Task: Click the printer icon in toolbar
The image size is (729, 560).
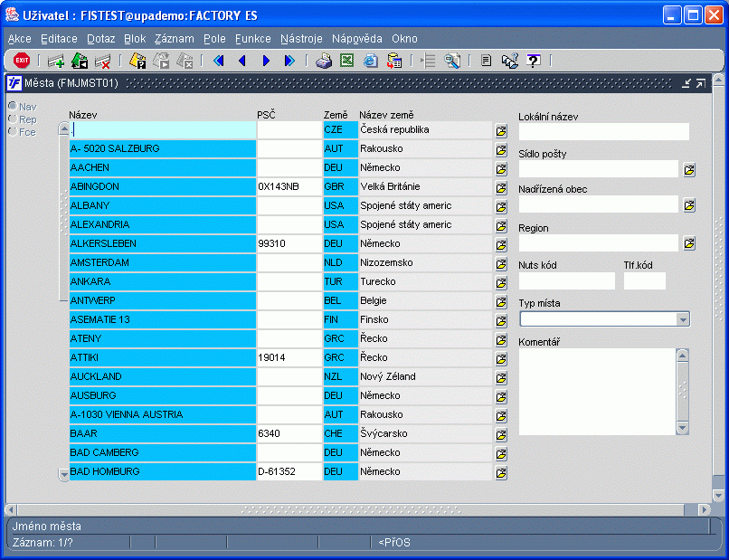Action: point(324,61)
